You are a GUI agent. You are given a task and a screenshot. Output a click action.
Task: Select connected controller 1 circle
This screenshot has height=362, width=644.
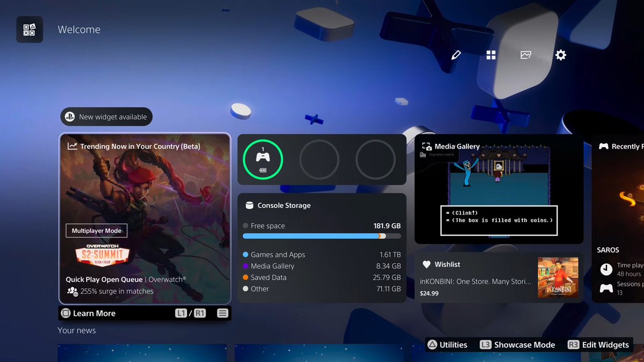pos(263,159)
